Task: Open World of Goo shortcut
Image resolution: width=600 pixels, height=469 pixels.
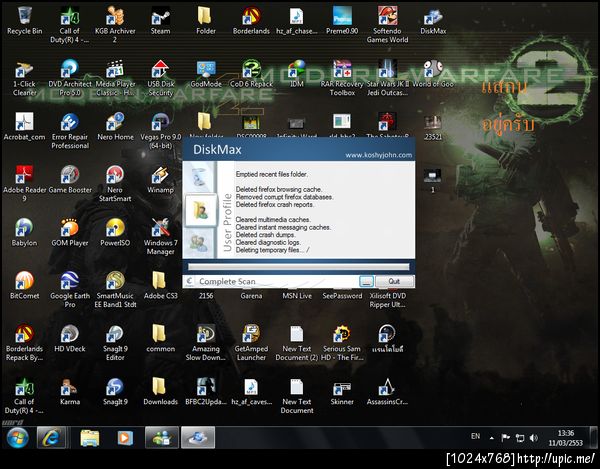Action: (x=433, y=74)
